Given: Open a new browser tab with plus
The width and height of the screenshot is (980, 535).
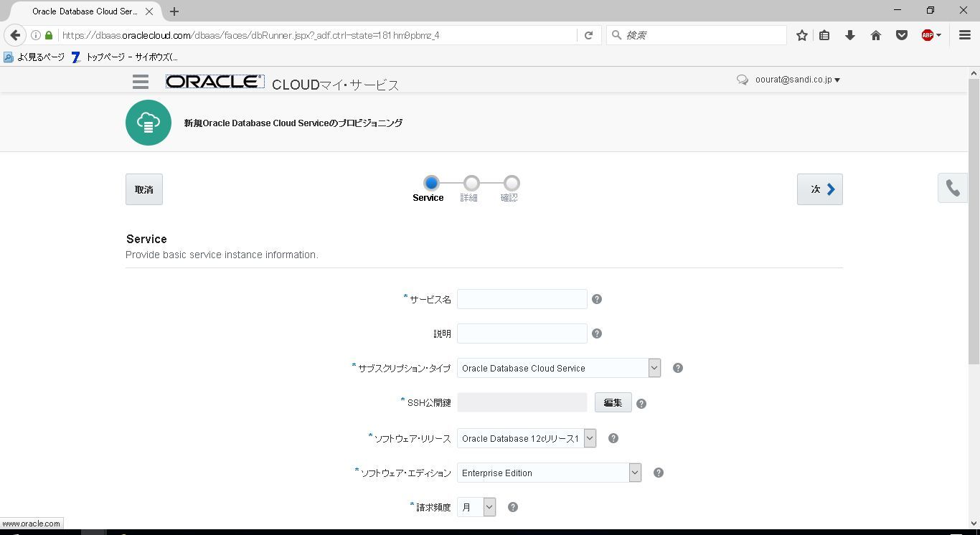Looking at the screenshot, I should tap(174, 11).
